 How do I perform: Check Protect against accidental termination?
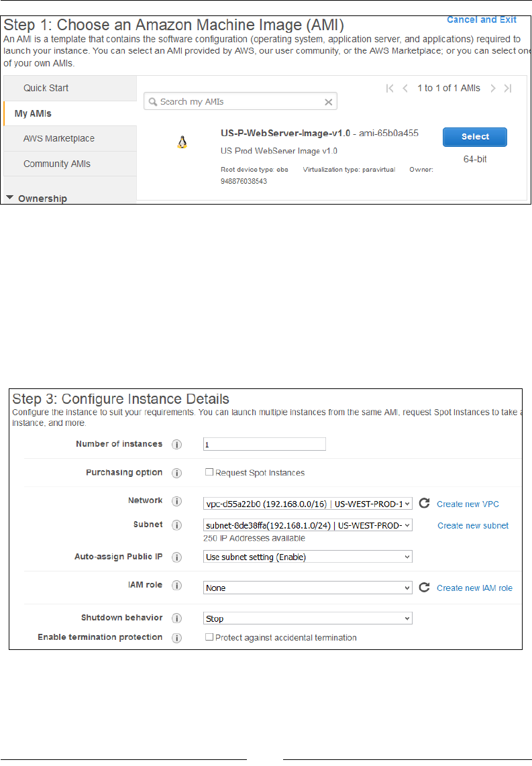click(x=209, y=637)
